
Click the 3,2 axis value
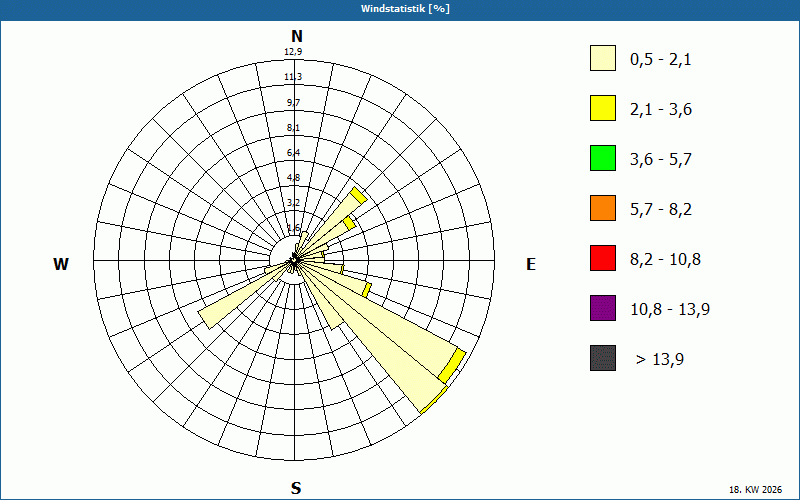[x=293, y=203]
